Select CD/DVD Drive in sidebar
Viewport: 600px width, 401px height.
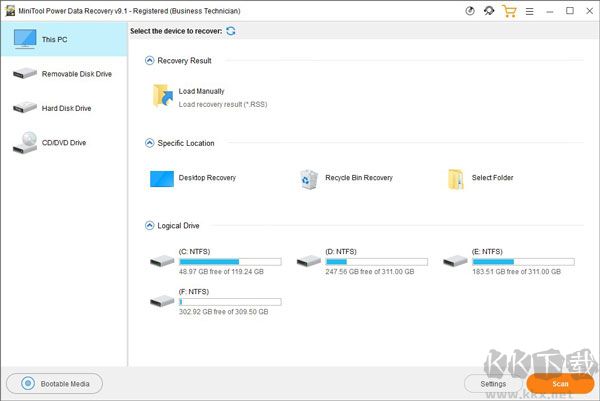(64, 143)
